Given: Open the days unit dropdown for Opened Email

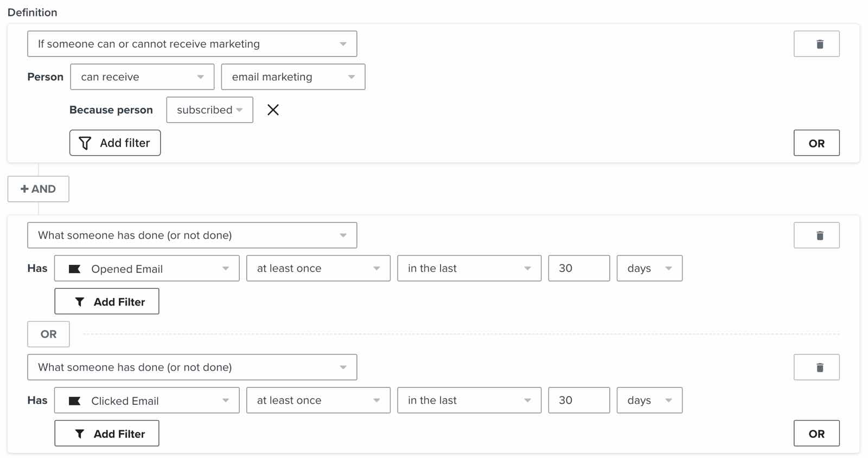Looking at the screenshot, I should (649, 268).
